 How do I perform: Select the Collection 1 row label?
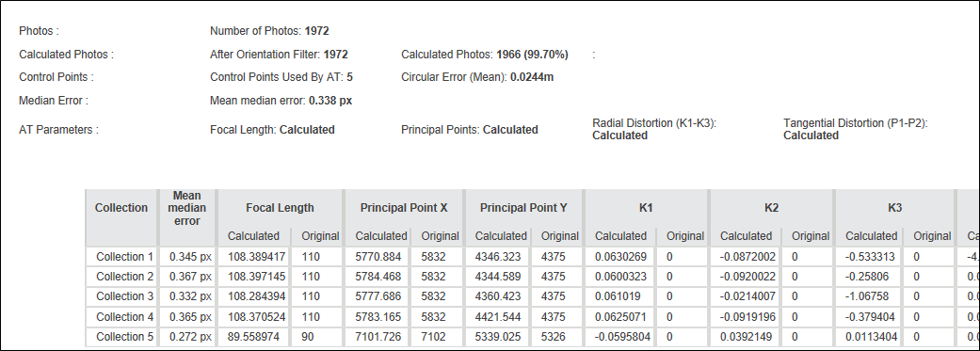[124, 257]
